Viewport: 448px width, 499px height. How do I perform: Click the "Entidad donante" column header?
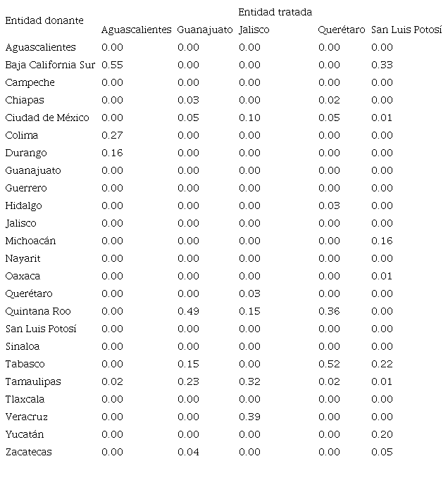44,21
